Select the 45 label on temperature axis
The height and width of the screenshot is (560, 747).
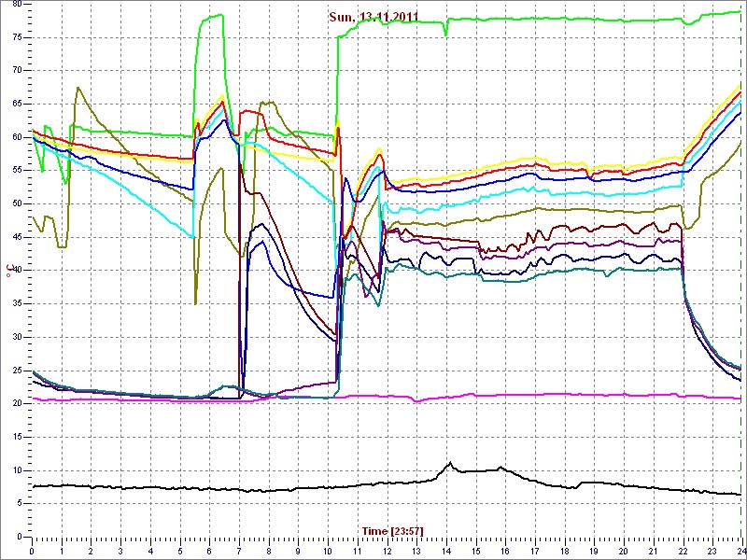[15, 237]
